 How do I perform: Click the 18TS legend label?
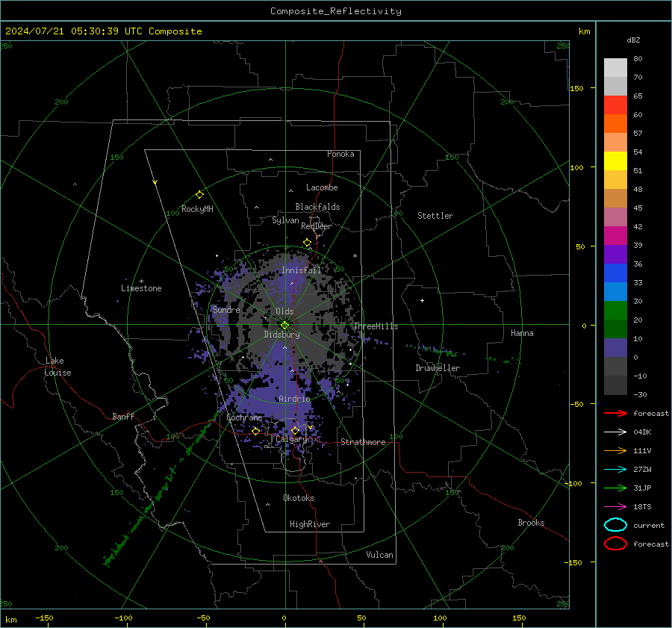click(642, 507)
